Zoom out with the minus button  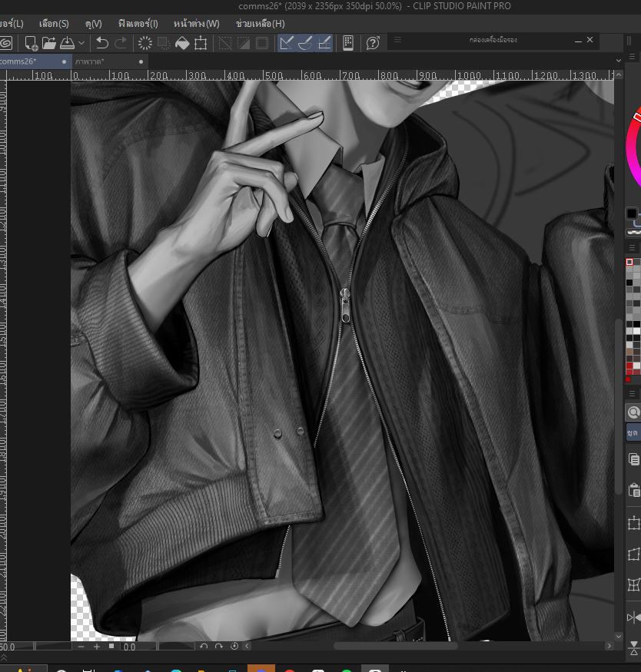[x=81, y=647]
